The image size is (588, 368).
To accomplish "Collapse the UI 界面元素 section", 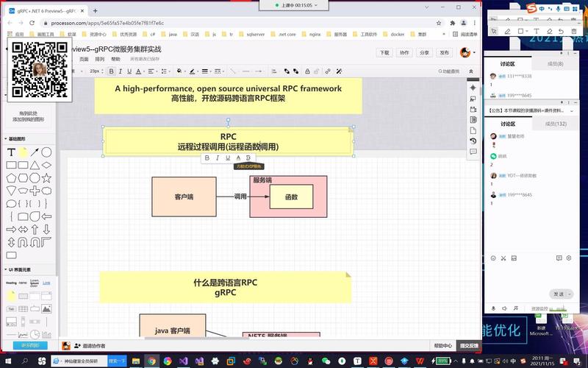I will [x=17, y=269].
